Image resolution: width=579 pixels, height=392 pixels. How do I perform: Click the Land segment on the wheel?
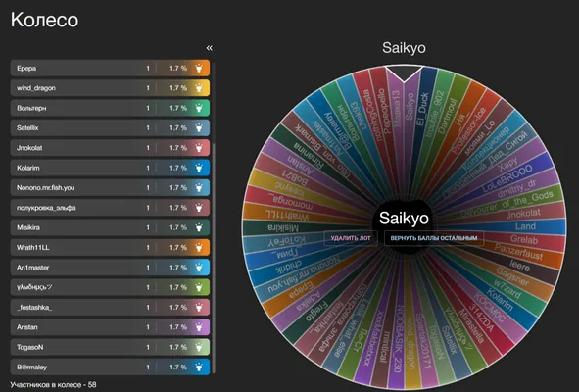click(525, 226)
